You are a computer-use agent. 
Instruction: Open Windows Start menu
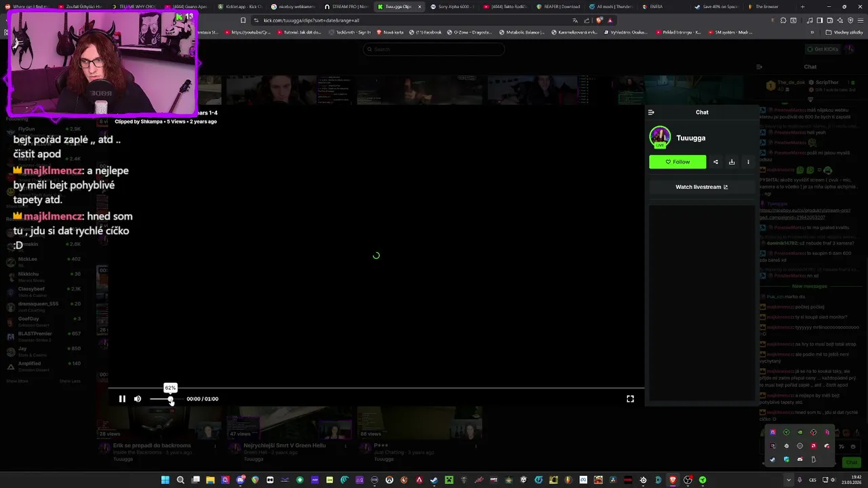(165, 480)
